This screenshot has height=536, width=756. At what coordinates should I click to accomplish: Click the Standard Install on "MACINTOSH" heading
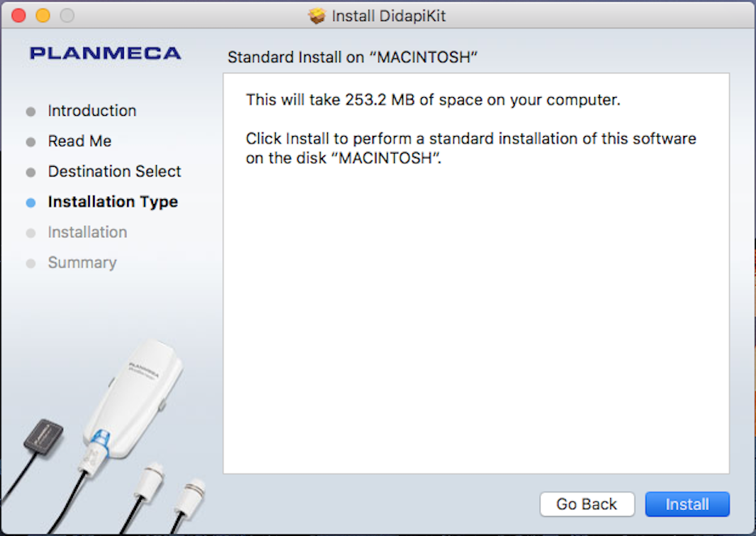click(x=350, y=58)
